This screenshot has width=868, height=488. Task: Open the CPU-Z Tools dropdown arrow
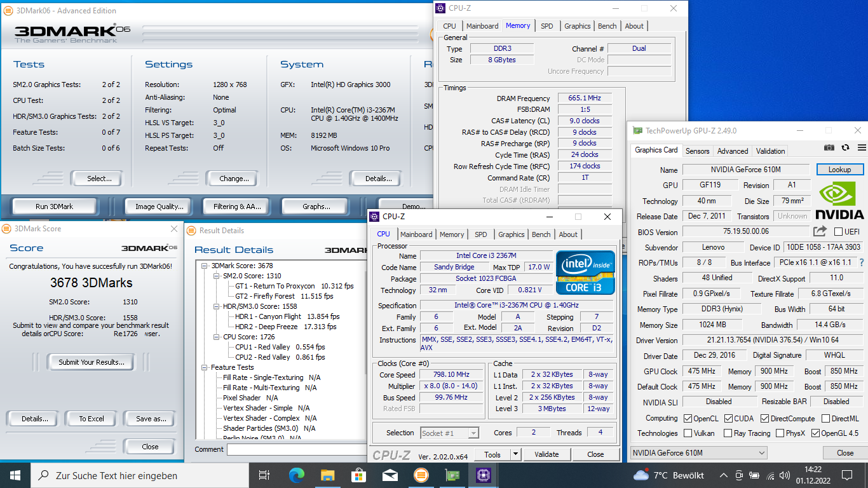point(515,454)
